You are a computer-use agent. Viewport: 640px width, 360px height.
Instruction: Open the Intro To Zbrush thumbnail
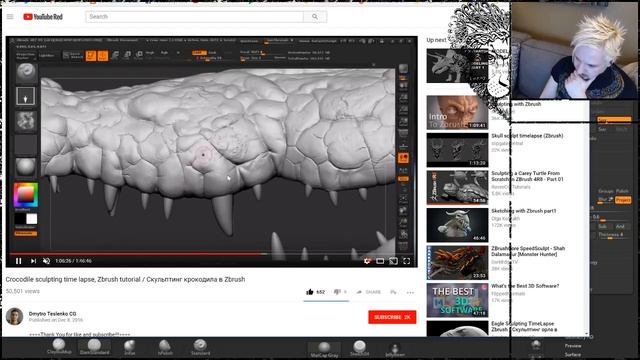(457, 113)
